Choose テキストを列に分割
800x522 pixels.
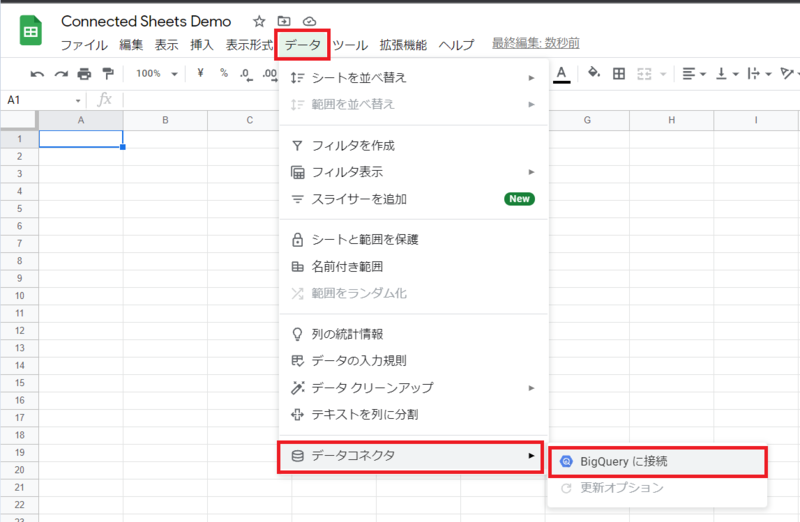[x=414, y=414]
